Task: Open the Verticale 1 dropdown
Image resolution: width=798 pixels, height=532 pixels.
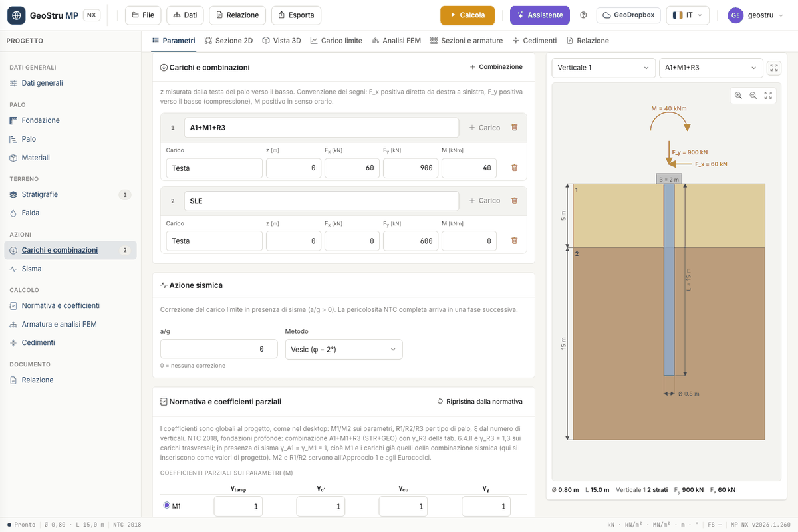Action: click(604, 68)
